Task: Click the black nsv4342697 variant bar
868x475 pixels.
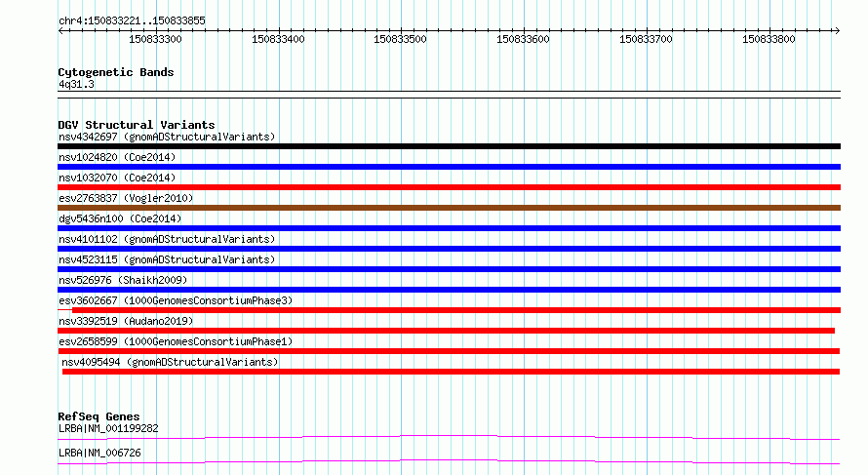Action: (x=449, y=146)
